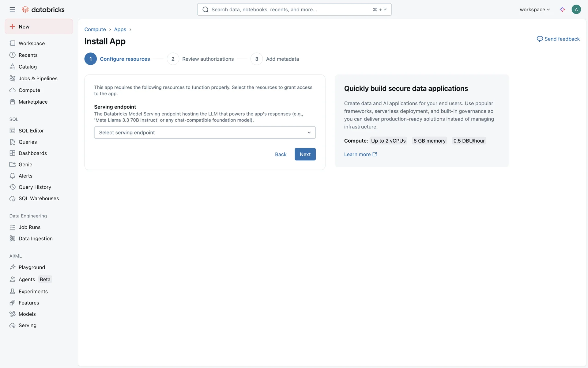The height and width of the screenshot is (368, 588).
Task: Go to Marketplace in sidebar
Action: pos(33,102)
